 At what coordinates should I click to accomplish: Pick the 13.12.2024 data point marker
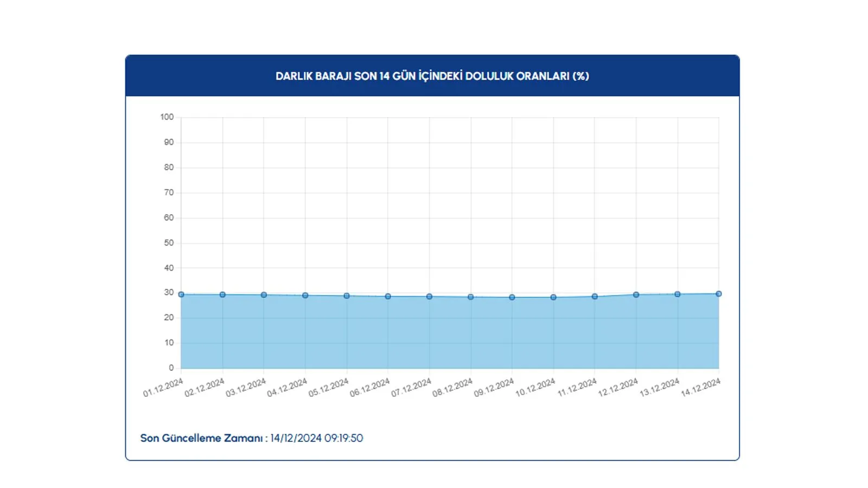[x=678, y=294]
